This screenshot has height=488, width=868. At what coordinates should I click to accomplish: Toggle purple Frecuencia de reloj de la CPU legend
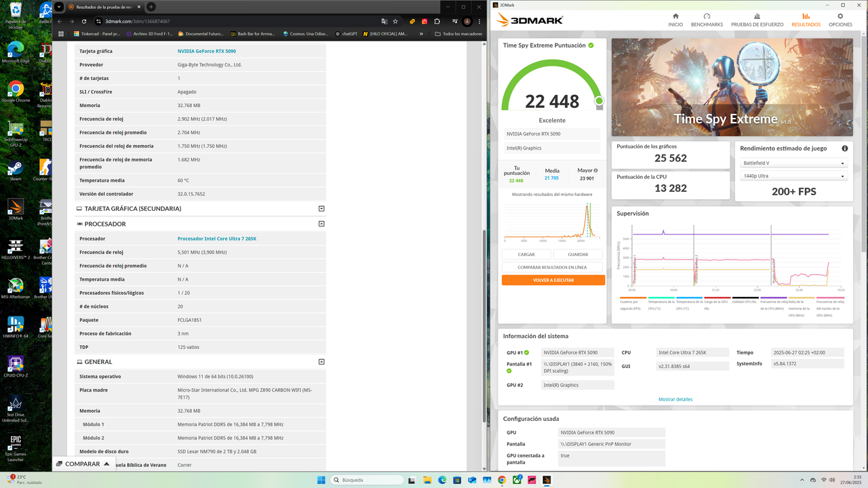click(x=774, y=304)
